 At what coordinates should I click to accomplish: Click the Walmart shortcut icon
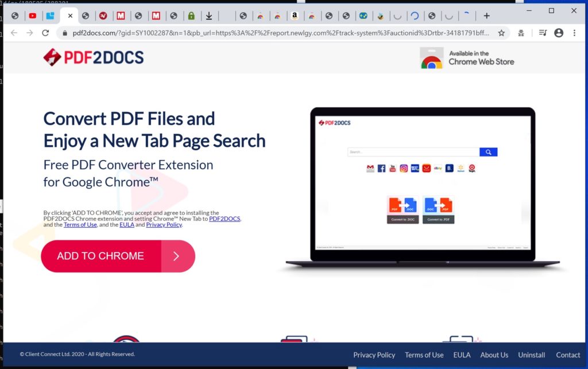click(460, 168)
